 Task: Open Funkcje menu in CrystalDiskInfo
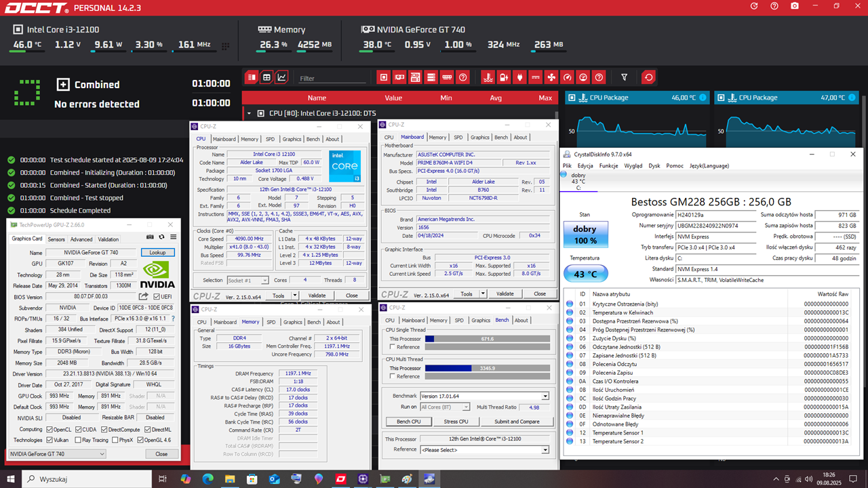(x=608, y=165)
